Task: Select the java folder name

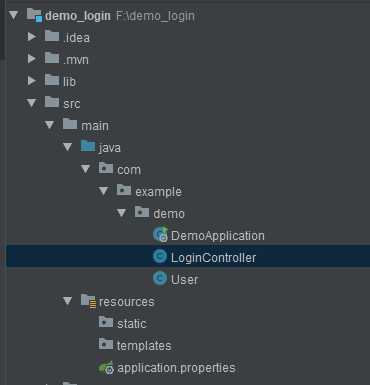Action: click(110, 148)
